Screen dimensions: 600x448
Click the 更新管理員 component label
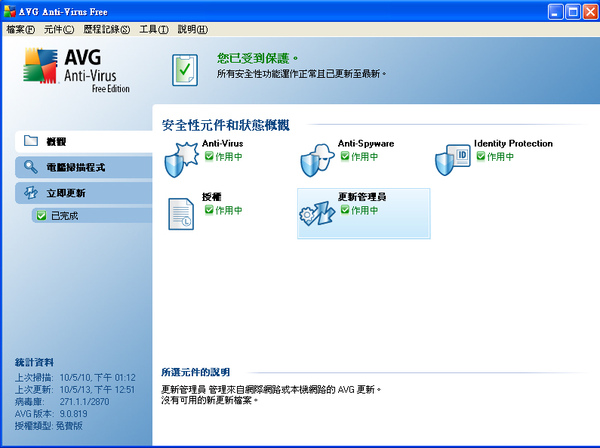pyautogui.click(x=362, y=197)
